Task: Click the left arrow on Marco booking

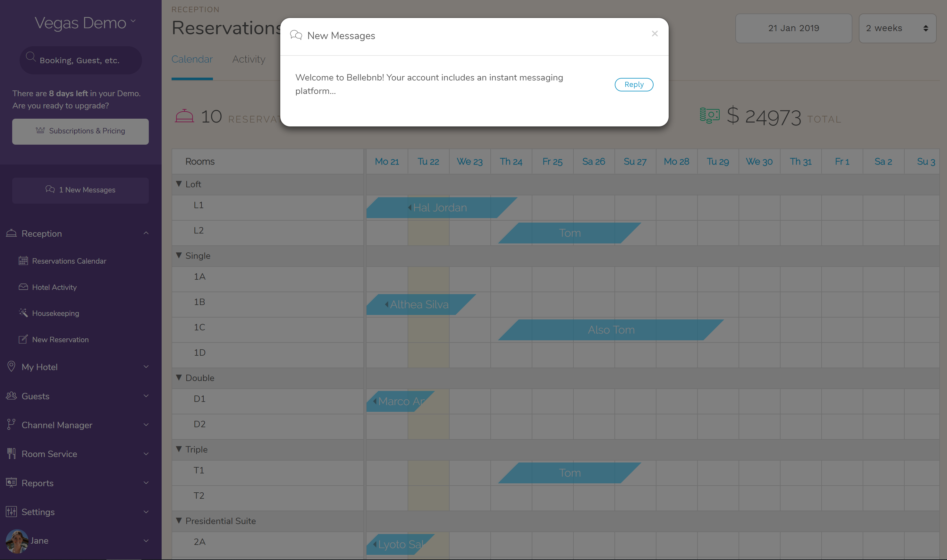Action: click(x=375, y=401)
